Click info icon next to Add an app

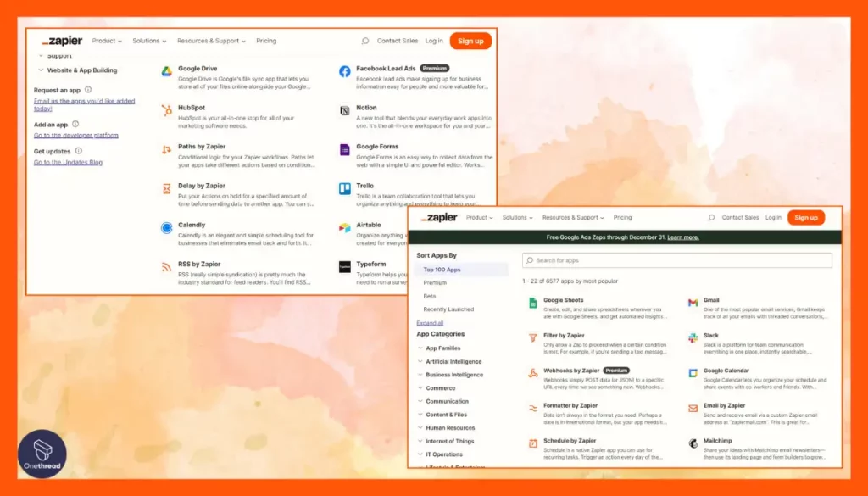(x=75, y=124)
